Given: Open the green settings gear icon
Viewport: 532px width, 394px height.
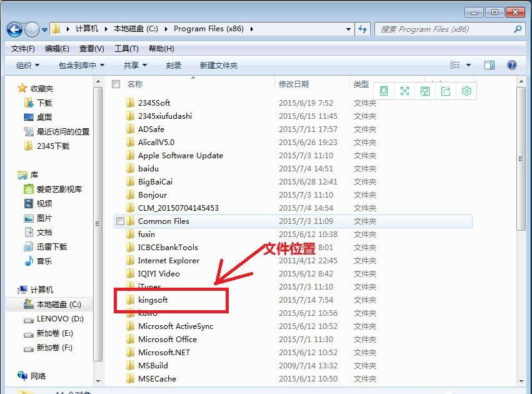Looking at the screenshot, I should [466, 91].
